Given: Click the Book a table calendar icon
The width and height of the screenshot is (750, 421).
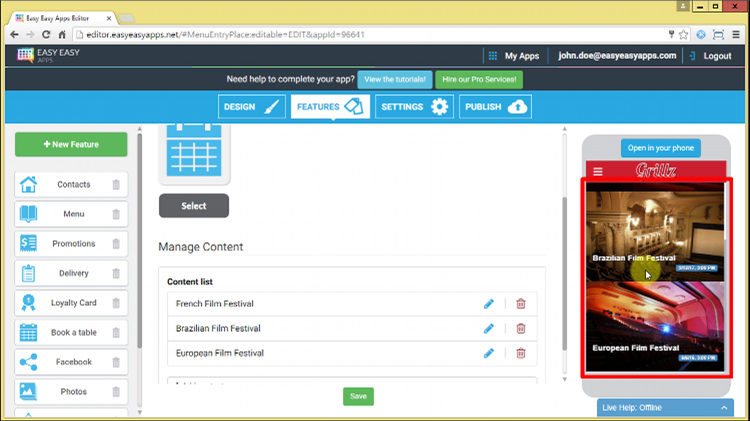Looking at the screenshot, I should click(x=28, y=332).
